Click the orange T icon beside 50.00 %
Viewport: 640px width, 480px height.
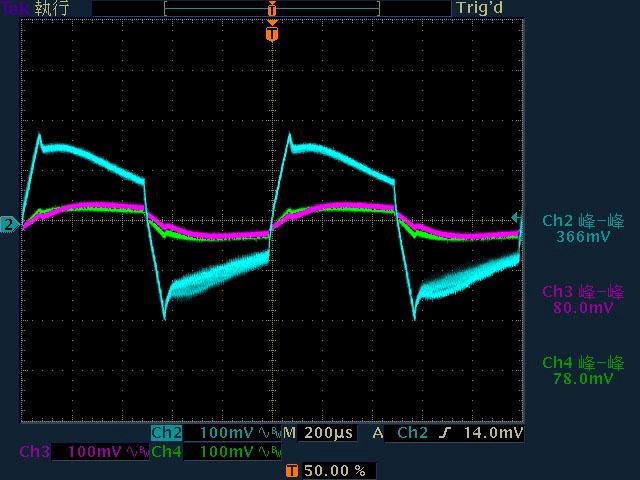click(x=292, y=470)
